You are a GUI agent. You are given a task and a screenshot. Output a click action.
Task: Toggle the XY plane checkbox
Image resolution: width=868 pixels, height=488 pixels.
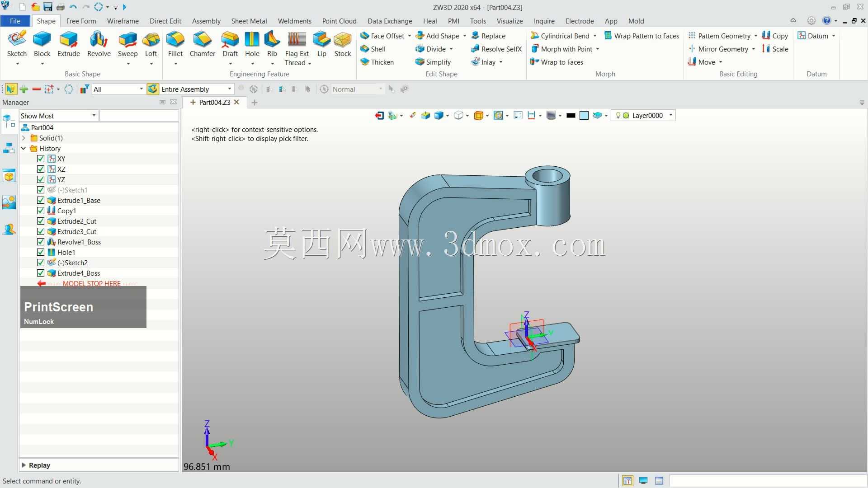point(41,159)
